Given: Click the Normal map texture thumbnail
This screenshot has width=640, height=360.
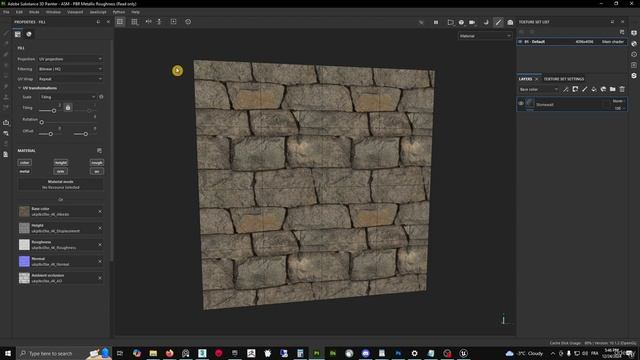Looking at the screenshot, I should [24, 261].
